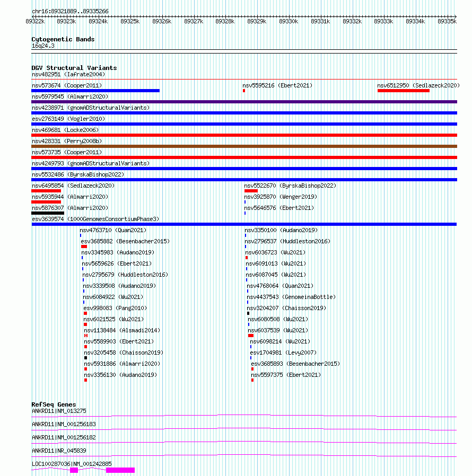Select red bar under esv3685882 (Besenbacher2015)
This screenshot has height=476, width=472.
tap(84, 246)
